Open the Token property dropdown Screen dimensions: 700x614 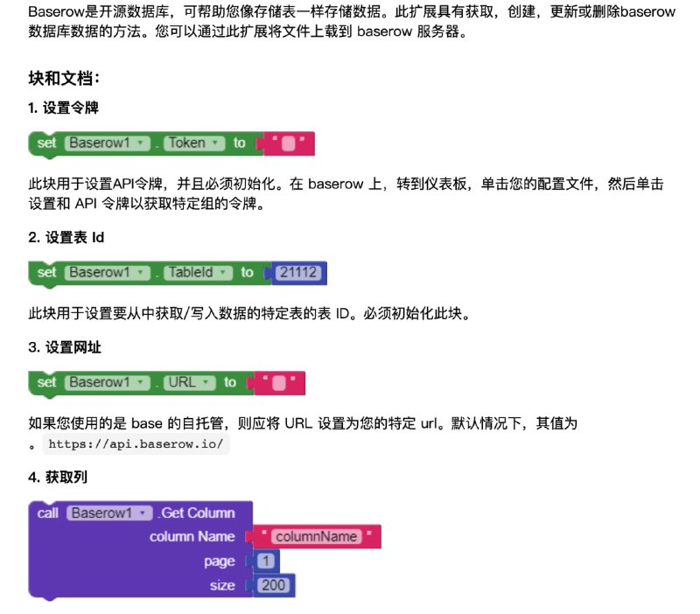point(194,143)
